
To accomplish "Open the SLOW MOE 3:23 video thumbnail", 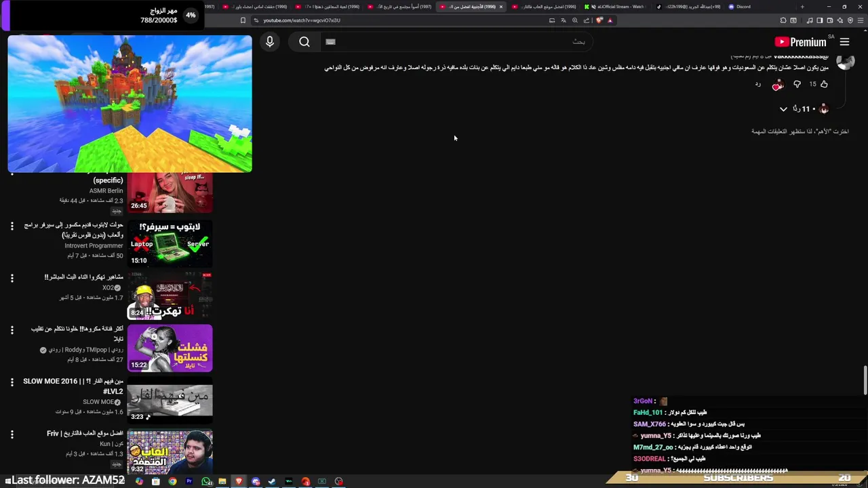I will tap(170, 400).
